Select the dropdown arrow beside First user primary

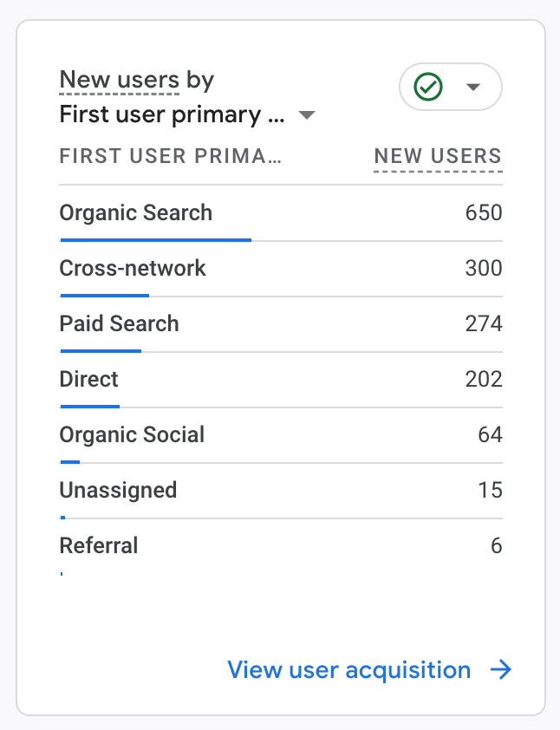click(x=307, y=114)
